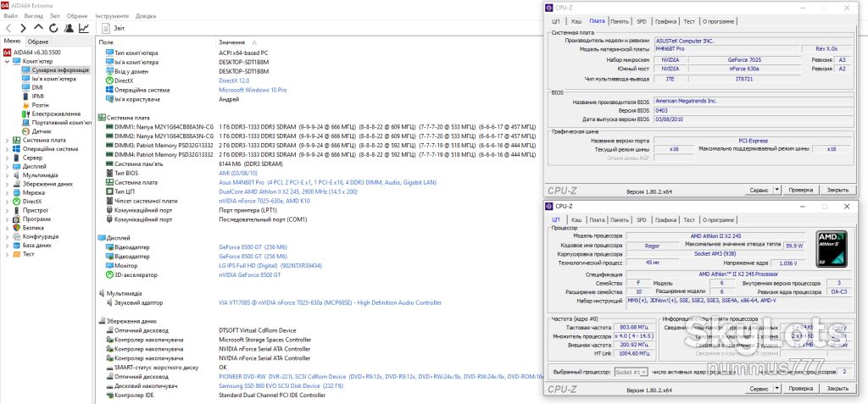Expand the Системна плата tree node

click(7, 140)
